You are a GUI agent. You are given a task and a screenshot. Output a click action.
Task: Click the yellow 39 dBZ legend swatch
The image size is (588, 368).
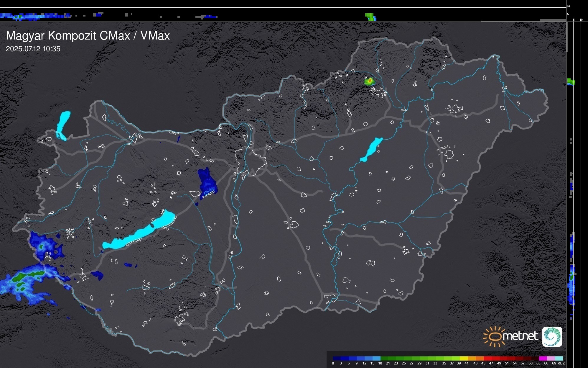pos(463,358)
